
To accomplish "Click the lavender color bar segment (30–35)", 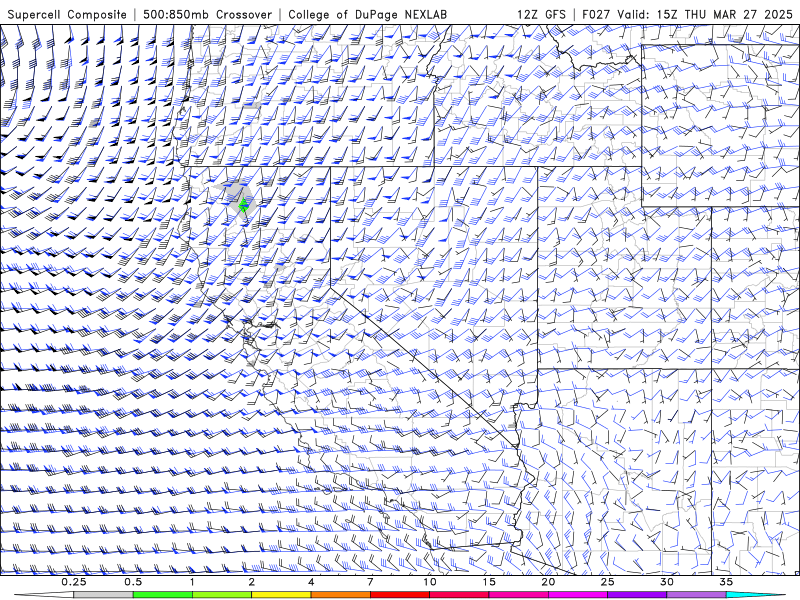I will (x=696, y=595).
